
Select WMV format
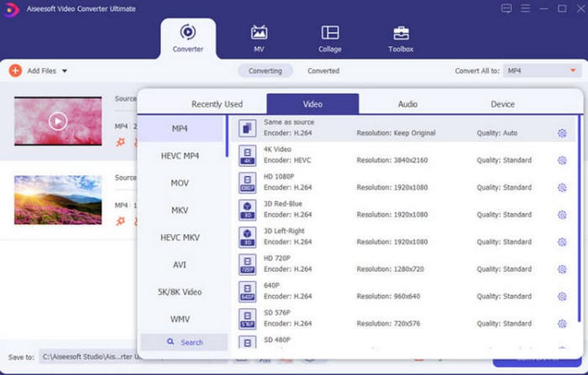180,319
